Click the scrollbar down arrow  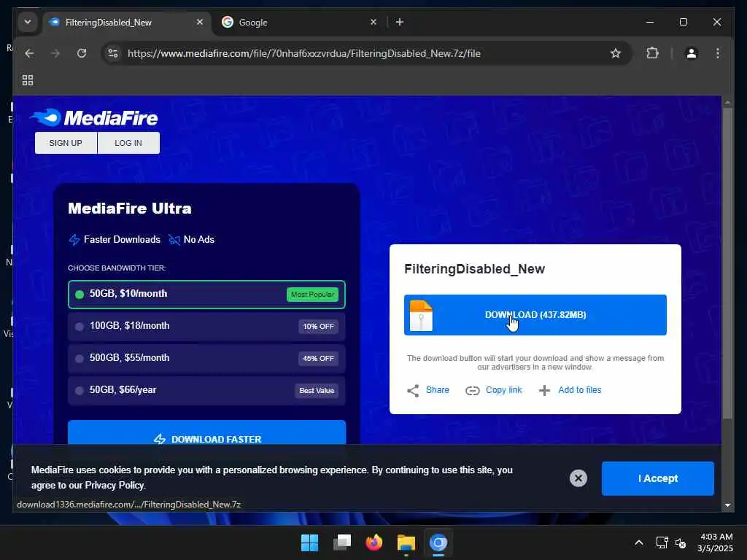727,505
